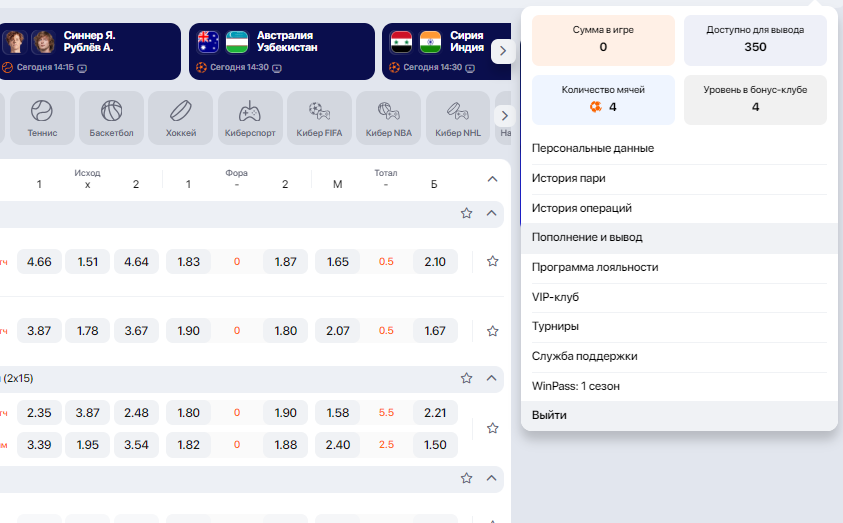Favorite the first league header star
Image resolution: width=843 pixels, height=523 pixels.
click(x=466, y=213)
